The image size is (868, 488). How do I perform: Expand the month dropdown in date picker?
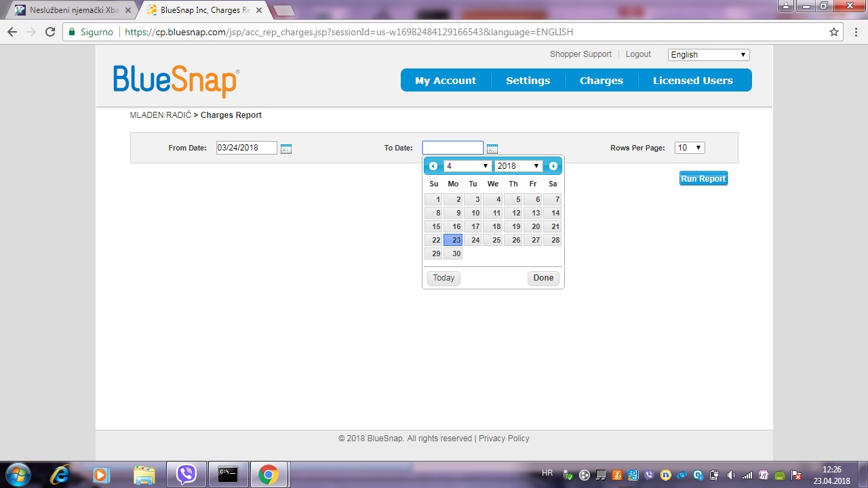coord(468,166)
